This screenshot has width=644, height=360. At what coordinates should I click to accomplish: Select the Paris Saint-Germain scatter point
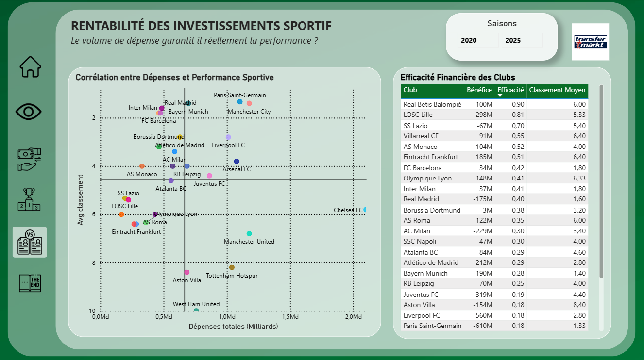coord(239,101)
